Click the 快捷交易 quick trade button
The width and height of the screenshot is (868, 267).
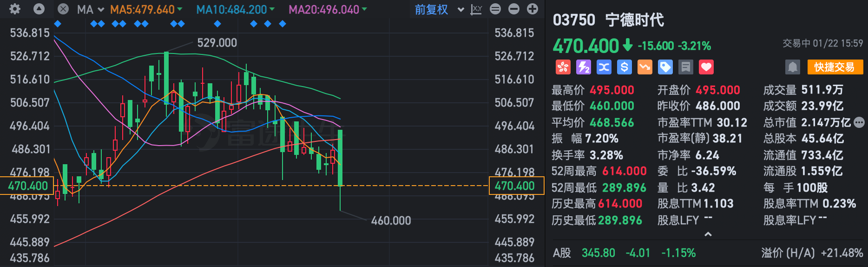point(835,67)
